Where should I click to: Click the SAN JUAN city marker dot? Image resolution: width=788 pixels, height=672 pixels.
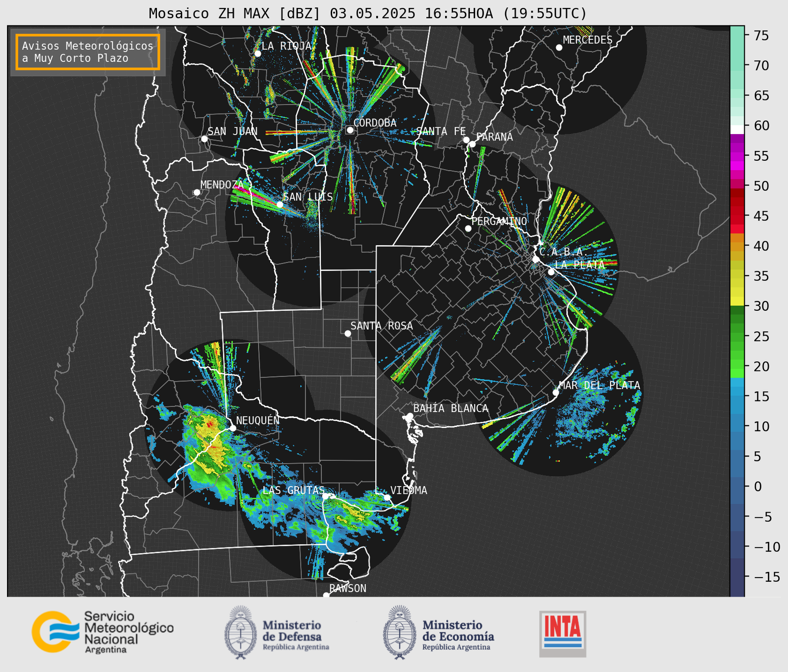204,139
